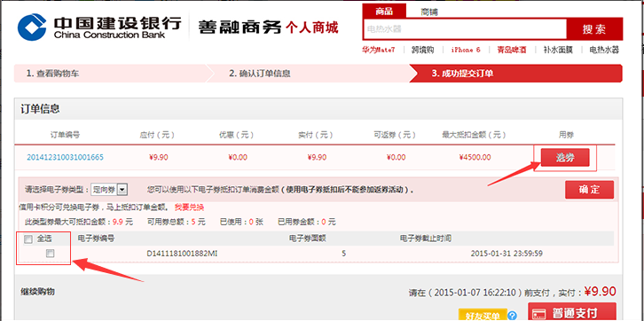Image resolution: width=644 pixels, height=321 pixels.
Task: Click the 订单编号 column header
Action: pos(65,135)
